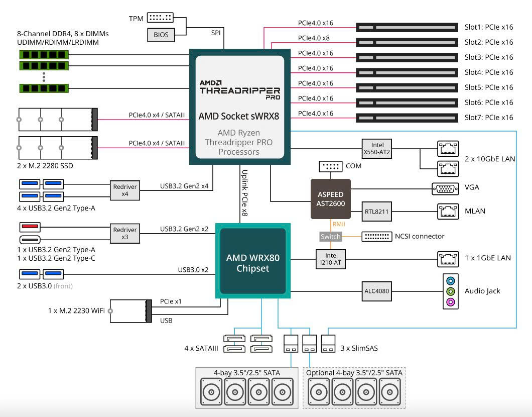Click the 1GbE LAN RJ45 port icon
This screenshot has height=417, width=532.
(x=448, y=259)
